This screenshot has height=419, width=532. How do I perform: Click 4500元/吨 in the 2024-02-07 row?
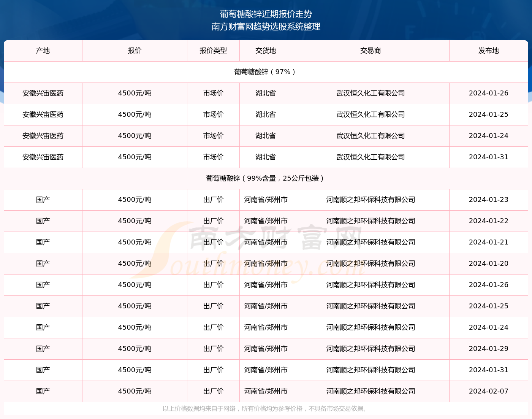(x=135, y=391)
